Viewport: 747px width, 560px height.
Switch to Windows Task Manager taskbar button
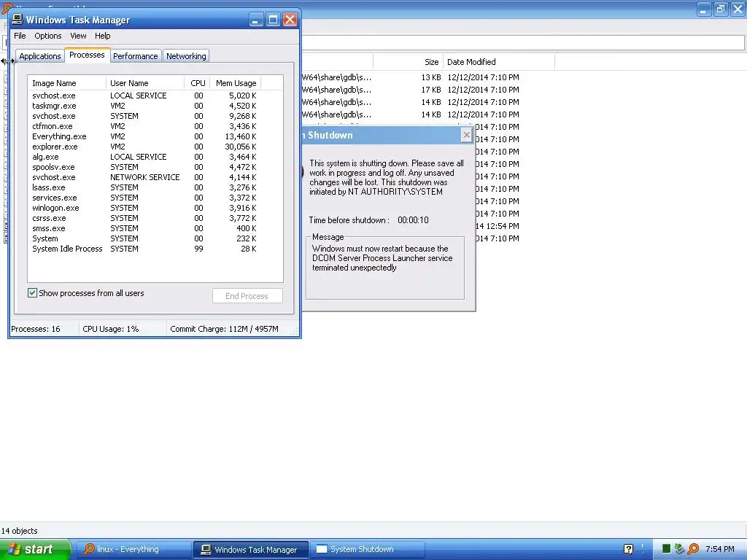(x=251, y=550)
